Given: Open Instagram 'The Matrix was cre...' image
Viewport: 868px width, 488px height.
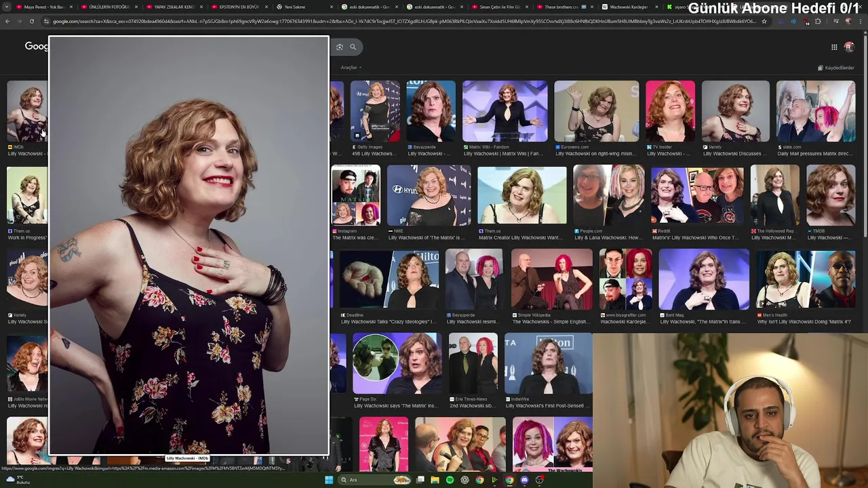Looking at the screenshot, I should pyautogui.click(x=356, y=195).
